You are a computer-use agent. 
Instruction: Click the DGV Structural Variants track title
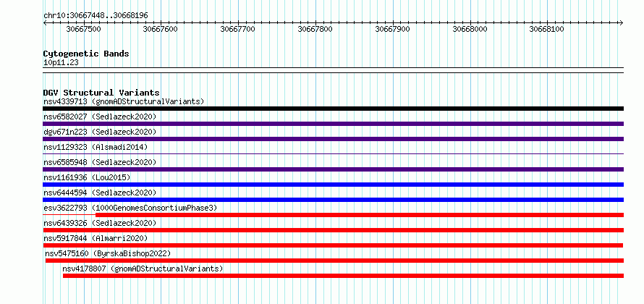101,93
